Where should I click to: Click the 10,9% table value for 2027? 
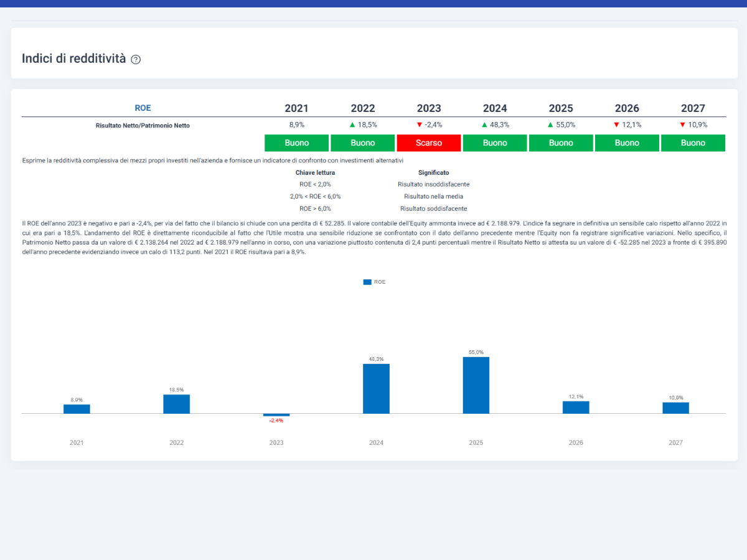pyautogui.click(x=698, y=124)
